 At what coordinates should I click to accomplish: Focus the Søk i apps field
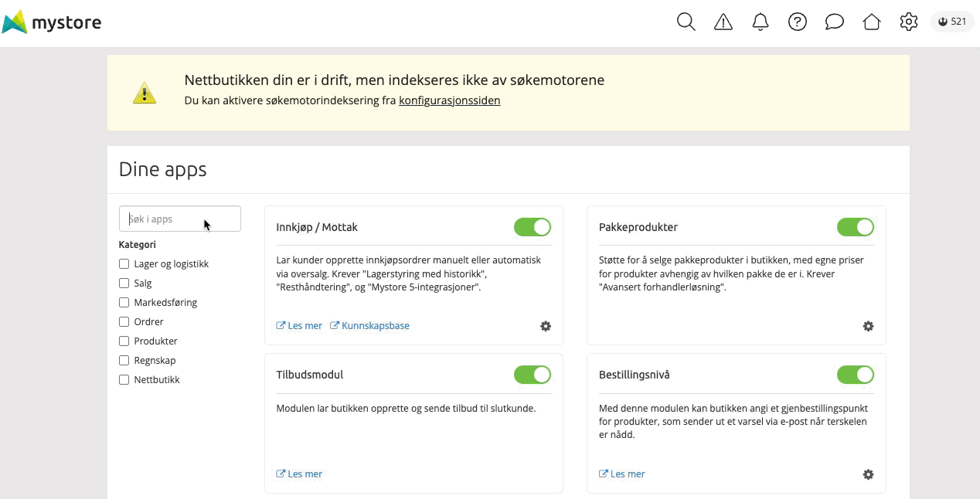(x=180, y=219)
